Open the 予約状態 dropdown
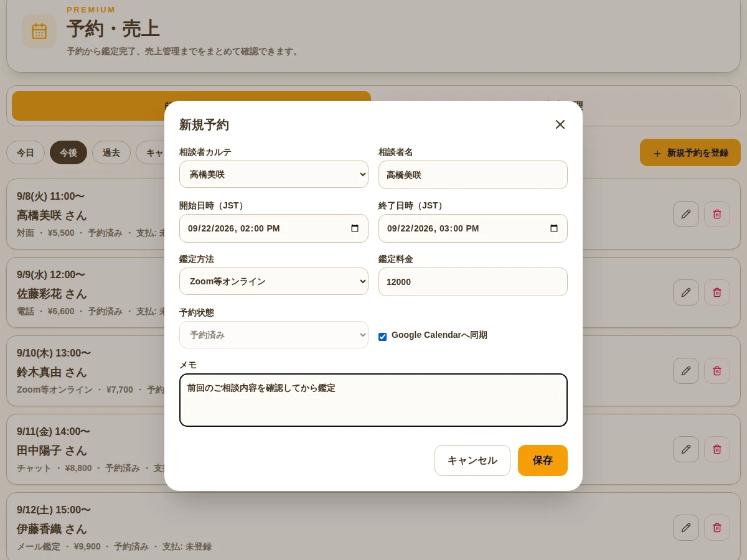The width and height of the screenshot is (747, 560). (274, 335)
